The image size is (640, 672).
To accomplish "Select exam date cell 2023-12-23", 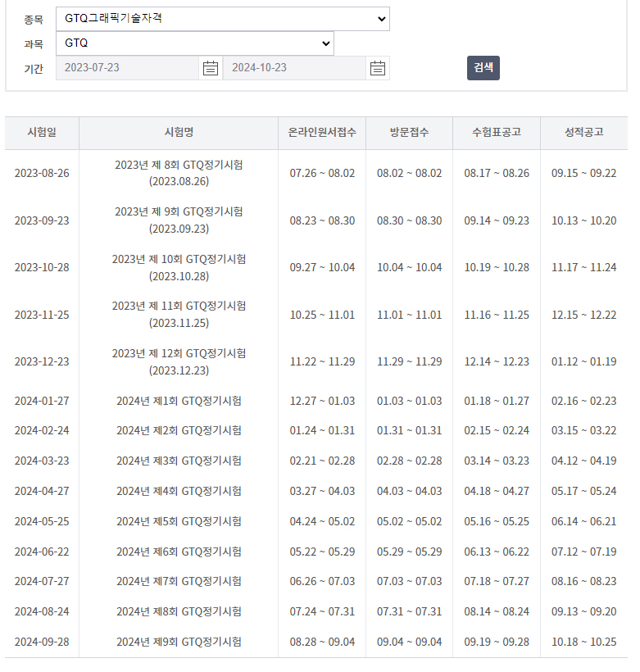I will click(x=42, y=361).
